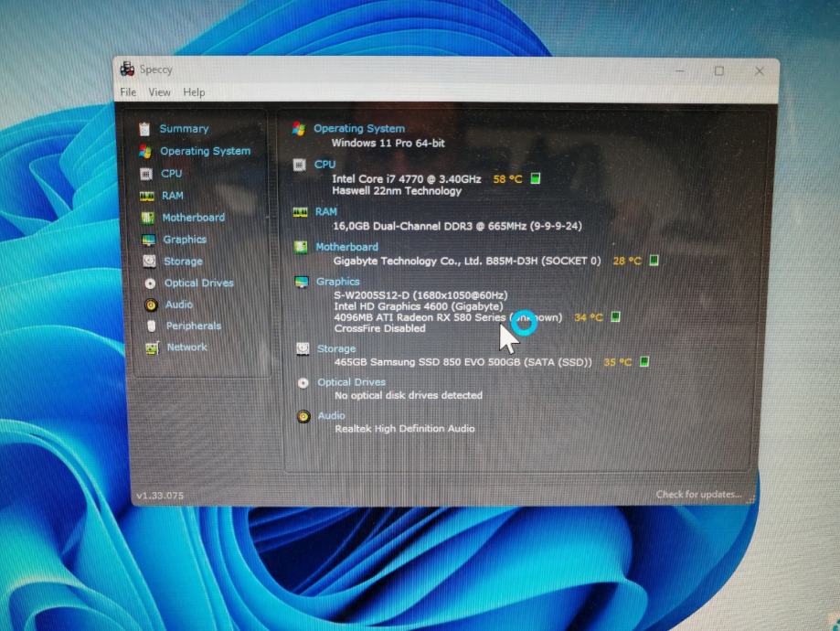Viewport: 840px width, 631px height.
Task: Click the Graphics monitor icon in summary pane
Action: [x=302, y=282]
